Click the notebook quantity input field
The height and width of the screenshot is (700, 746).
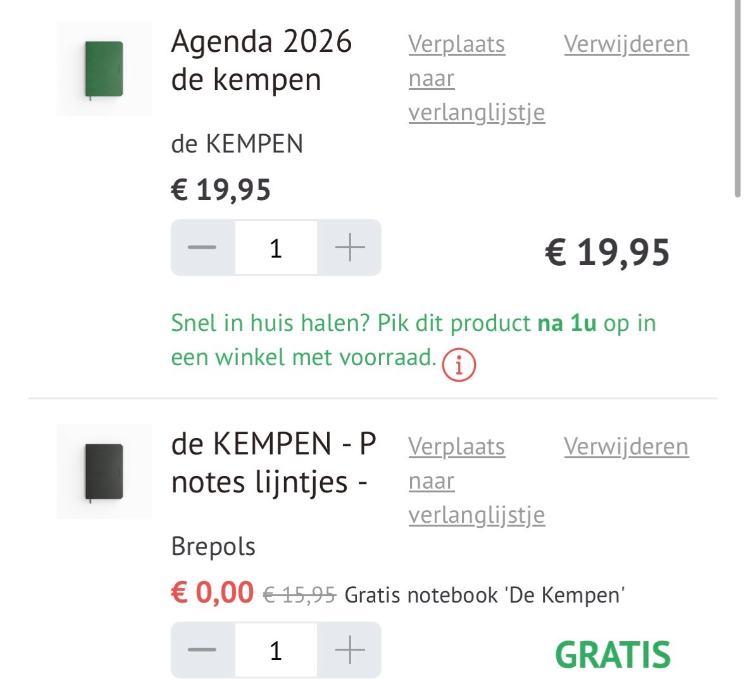pyautogui.click(x=276, y=650)
